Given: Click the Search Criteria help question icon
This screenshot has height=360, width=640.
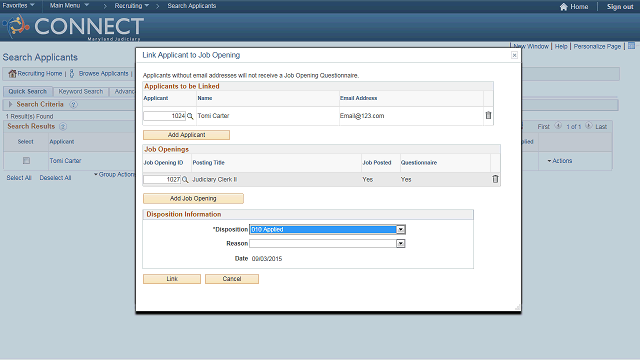Looking at the screenshot, I should [73, 104].
